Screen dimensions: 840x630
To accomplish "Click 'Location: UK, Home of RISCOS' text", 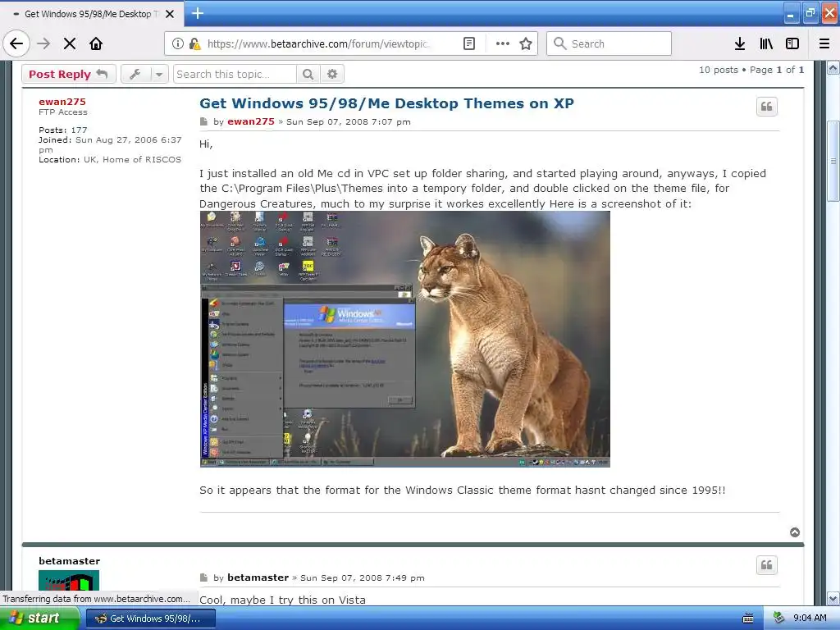I will (110, 160).
